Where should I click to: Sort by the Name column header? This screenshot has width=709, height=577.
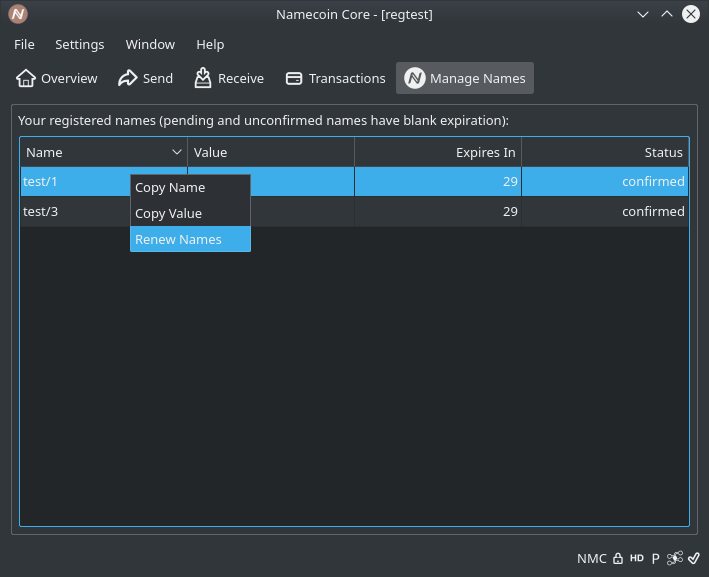pos(104,152)
